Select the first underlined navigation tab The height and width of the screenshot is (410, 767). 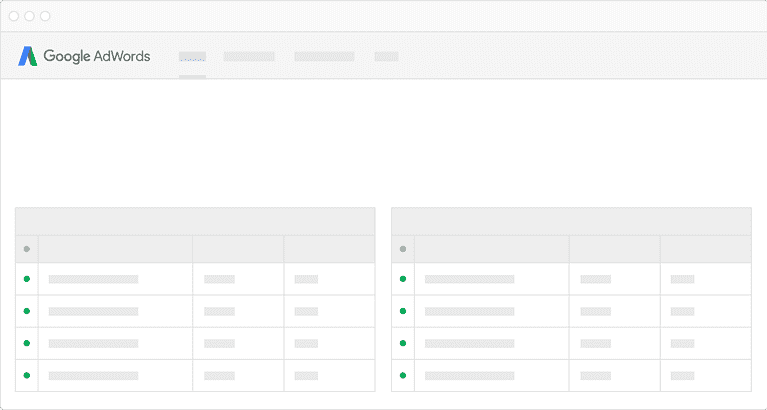coord(192,57)
